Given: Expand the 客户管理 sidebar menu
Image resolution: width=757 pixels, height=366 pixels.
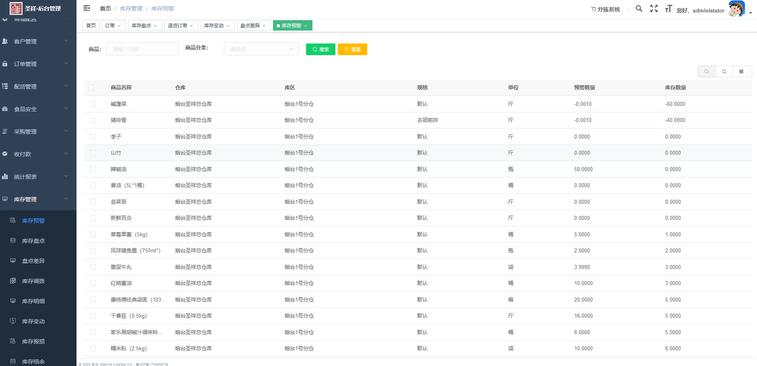Looking at the screenshot, I should 38,42.
